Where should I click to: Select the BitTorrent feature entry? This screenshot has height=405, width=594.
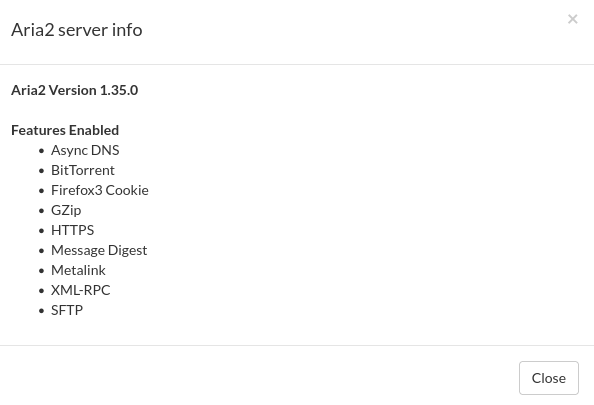(x=83, y=170)
